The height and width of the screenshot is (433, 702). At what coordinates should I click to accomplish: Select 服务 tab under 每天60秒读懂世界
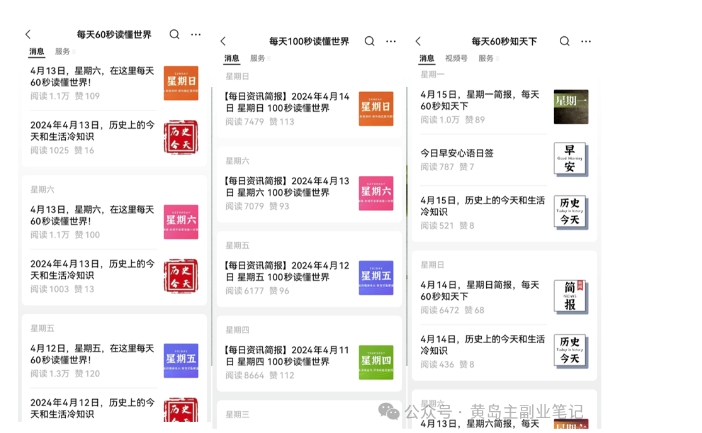click(63, 51)
